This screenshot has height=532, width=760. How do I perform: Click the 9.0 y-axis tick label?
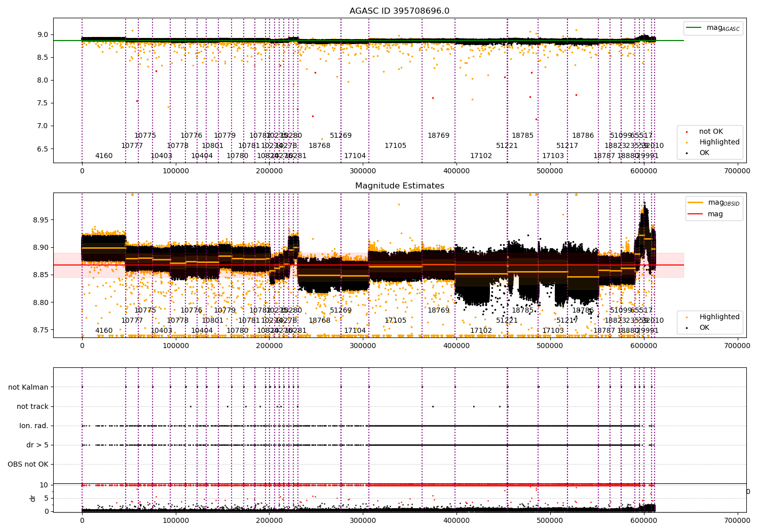[43, 35]
